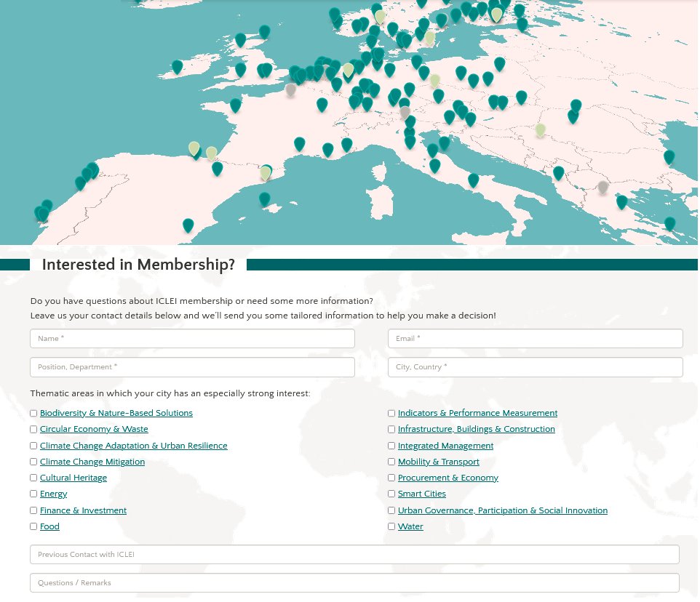The image size is (700, 602).
Task: Open Infrastructure, Buildings & Construction link
Action: [x=477, y=430]
